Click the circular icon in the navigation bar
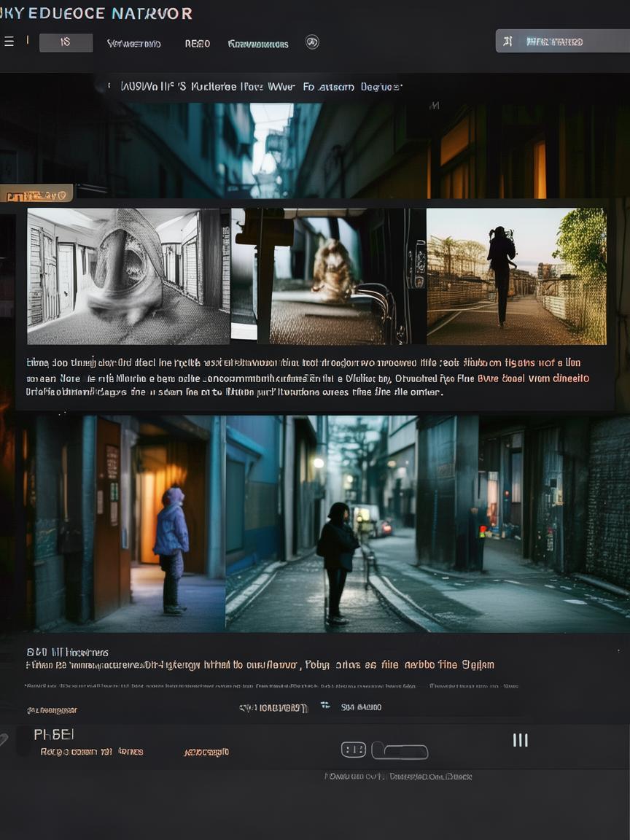This screenshot has width=630, height=840. point(312,42)
